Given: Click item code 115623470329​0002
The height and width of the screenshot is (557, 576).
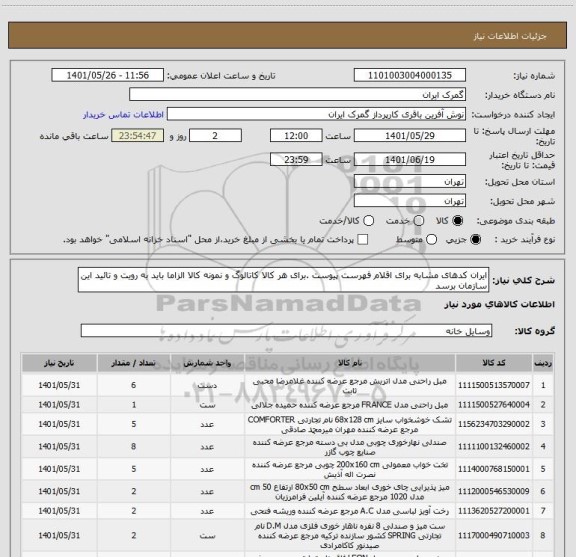Looking at the screenshot, I should click(x=494, y=424).
